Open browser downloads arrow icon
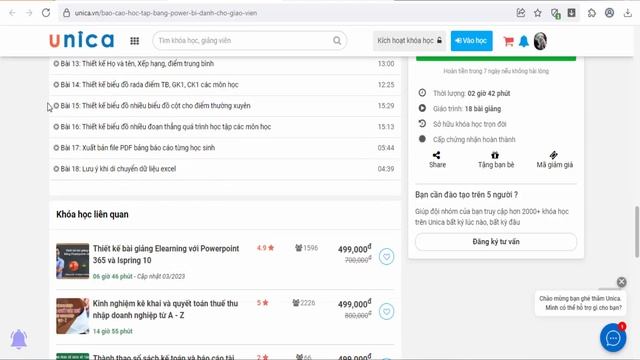 point(627,13)
